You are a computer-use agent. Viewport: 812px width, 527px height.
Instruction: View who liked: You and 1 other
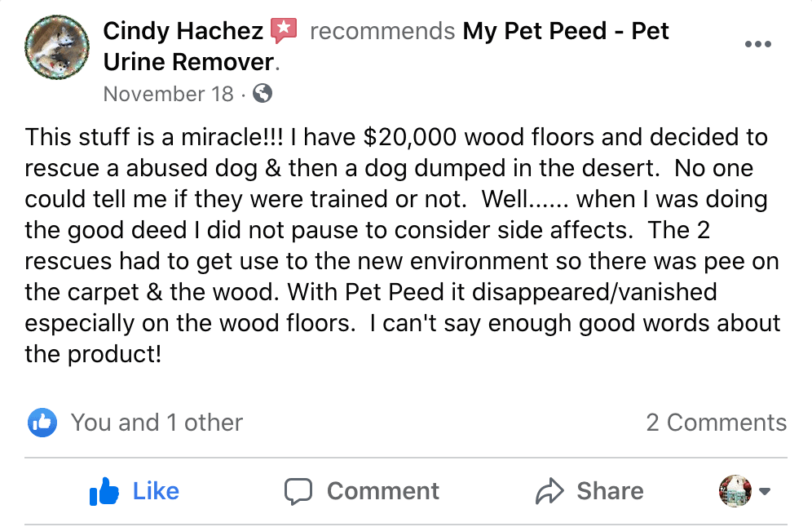(157, 423)
